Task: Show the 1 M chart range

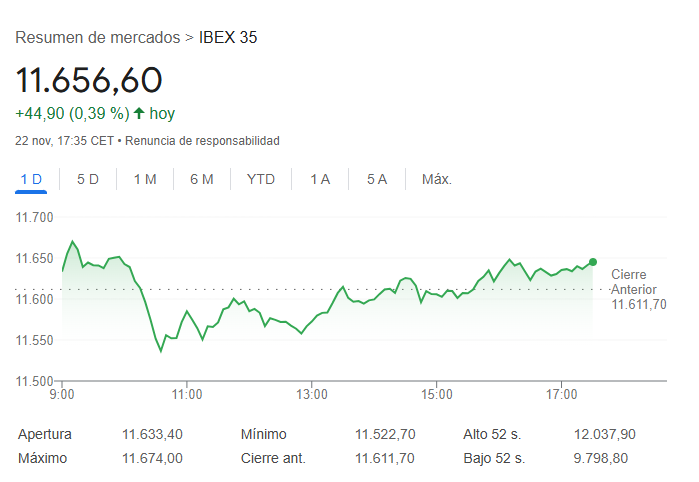Action: click(x=145, y=180)
